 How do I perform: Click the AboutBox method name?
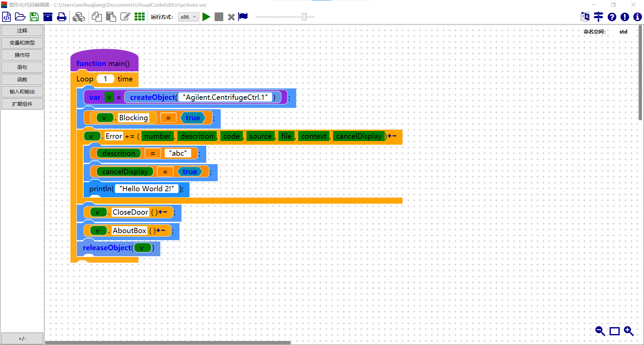click(129, 230)
